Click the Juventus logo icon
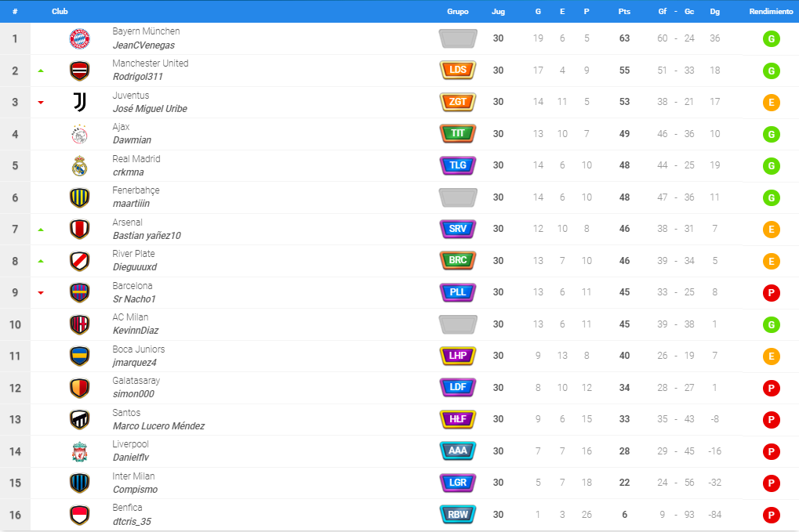This screenshot has height=532, width=799. [x=79, y=102]
